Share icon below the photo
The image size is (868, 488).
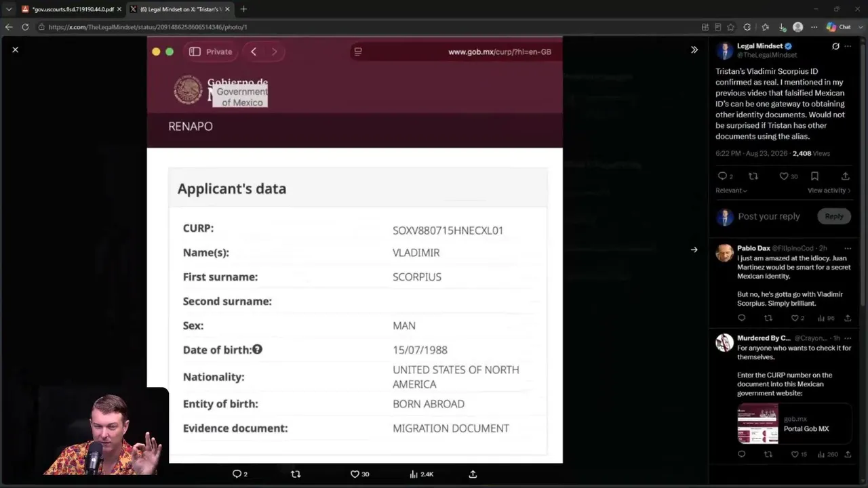pyautogui.click(x=473, y=474)
